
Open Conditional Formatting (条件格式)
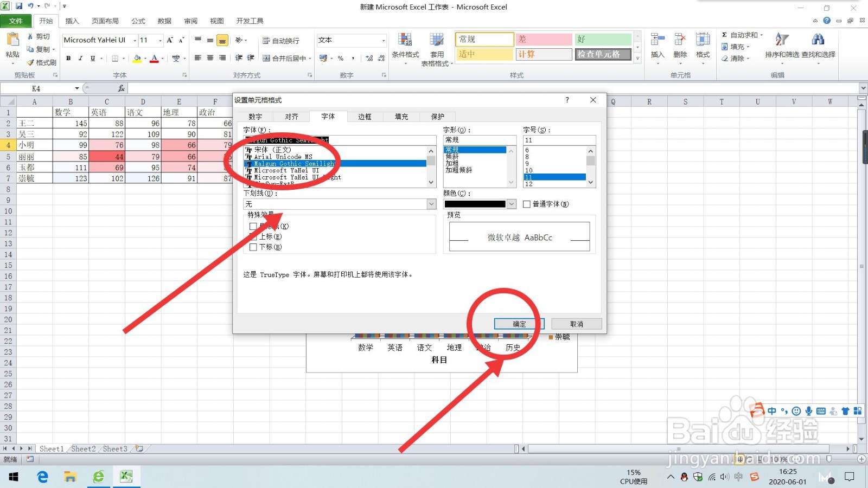click(405, 48)
